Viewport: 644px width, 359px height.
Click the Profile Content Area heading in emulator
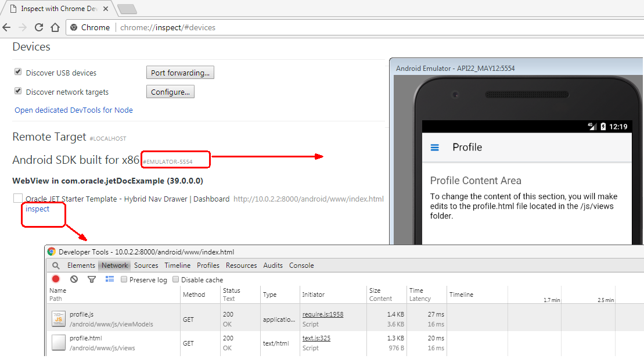tap(476, 181)
